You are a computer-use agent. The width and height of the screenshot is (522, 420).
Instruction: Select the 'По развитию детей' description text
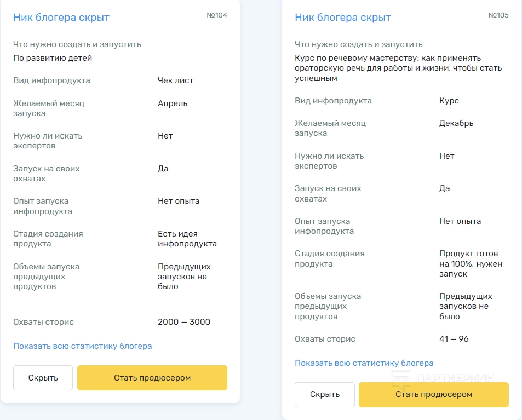click(x=53, y=58)
